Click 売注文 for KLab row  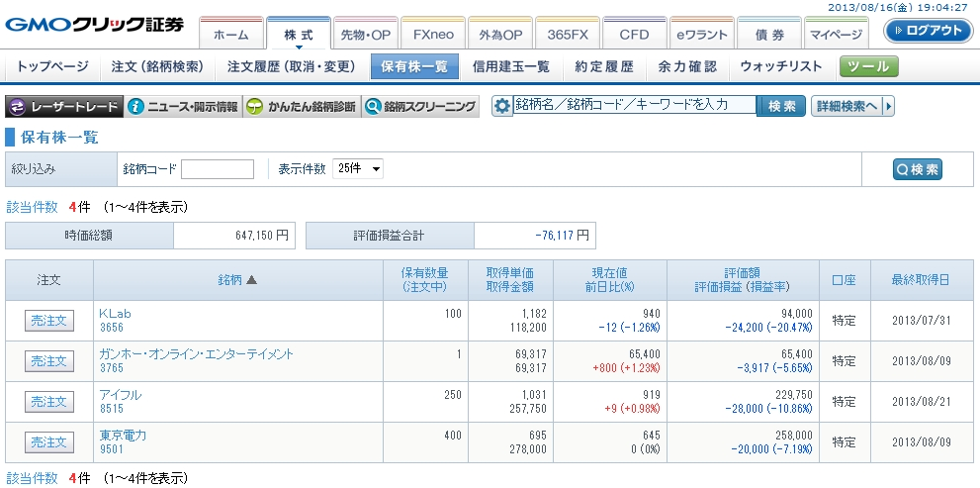point(49,321)
